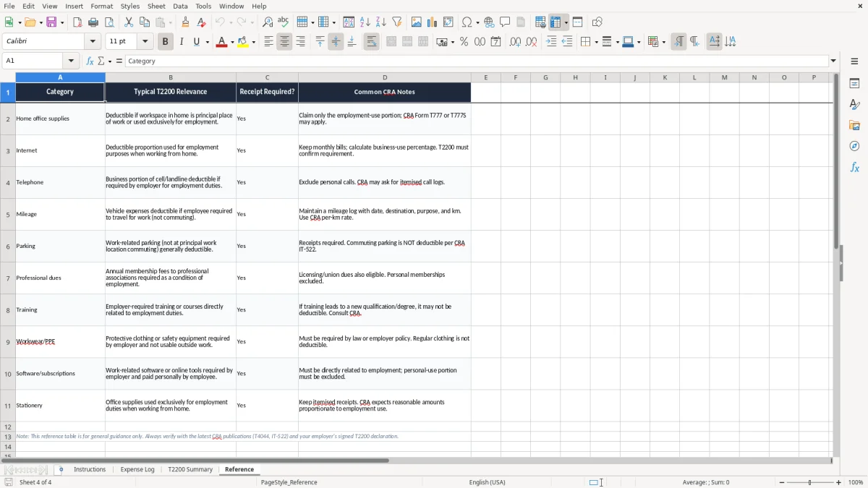This screenshot has height=488, width=868.
Task: Open the font name dropdown
Action: click(93, 42)
